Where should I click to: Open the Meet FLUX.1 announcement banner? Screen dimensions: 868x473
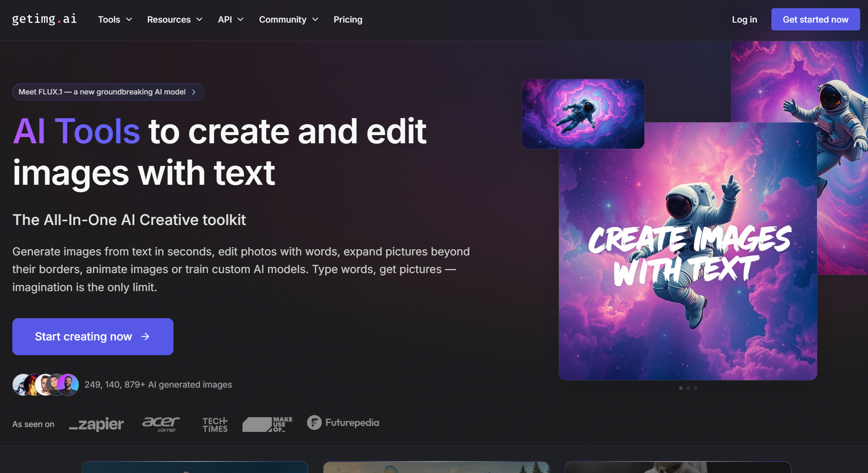coord(108,92)
